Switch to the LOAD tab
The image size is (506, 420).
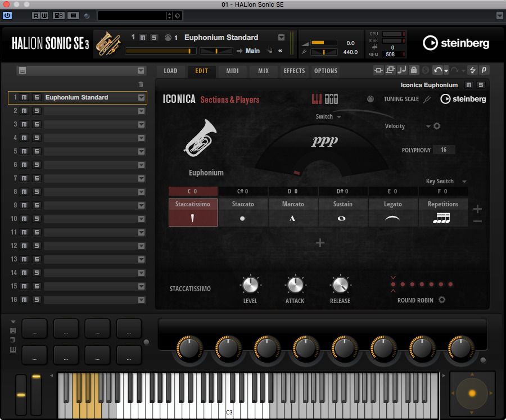tap(170, 71)
